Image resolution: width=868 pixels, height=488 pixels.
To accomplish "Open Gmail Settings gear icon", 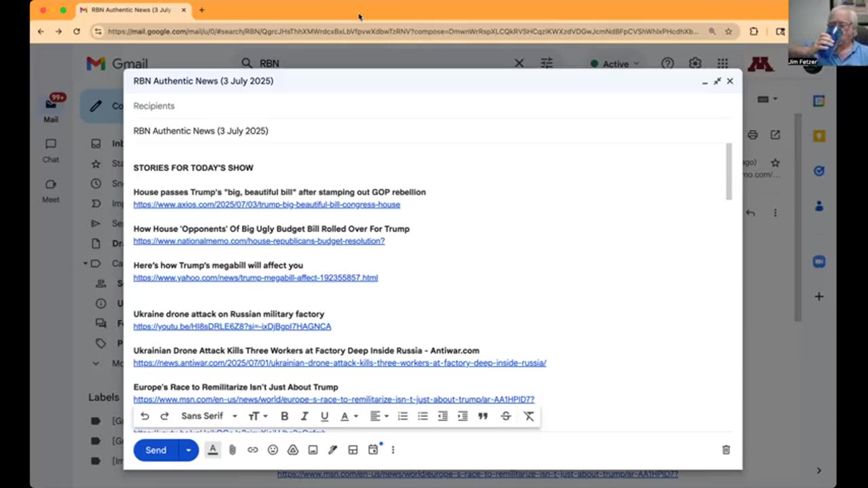I will pos(695,63).
